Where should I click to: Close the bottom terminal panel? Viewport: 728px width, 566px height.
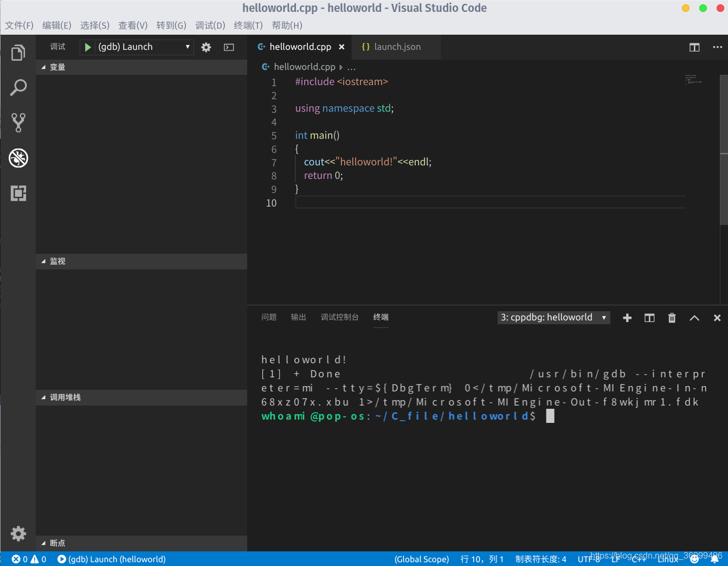tap(717, 318)
